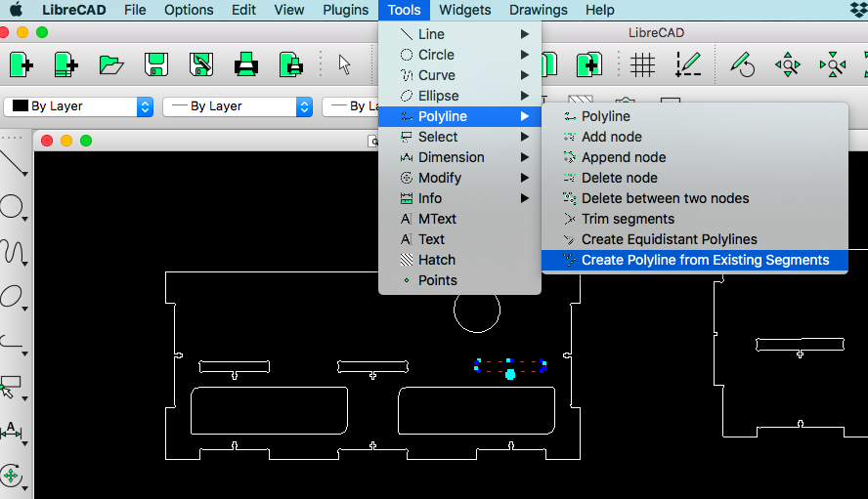
Task: Click the cyan node on selected segment
Action: 510,375
